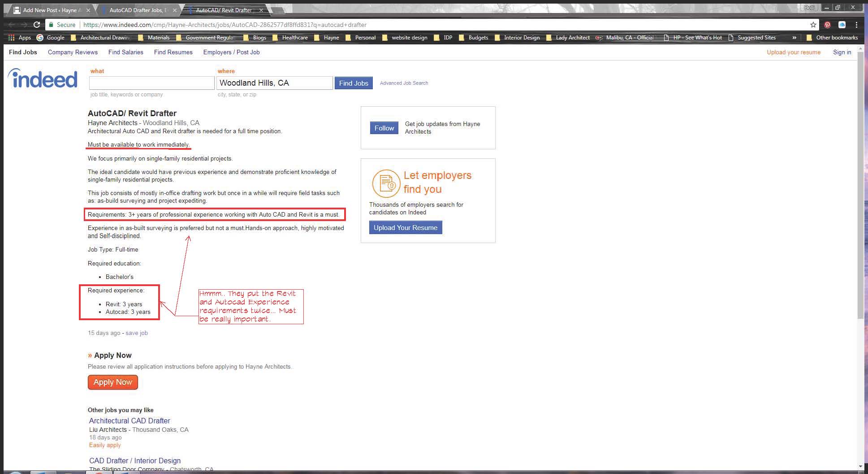Open Employers / Post Job page
This screenshot has width=868, height=474.
tap(231, 52)
